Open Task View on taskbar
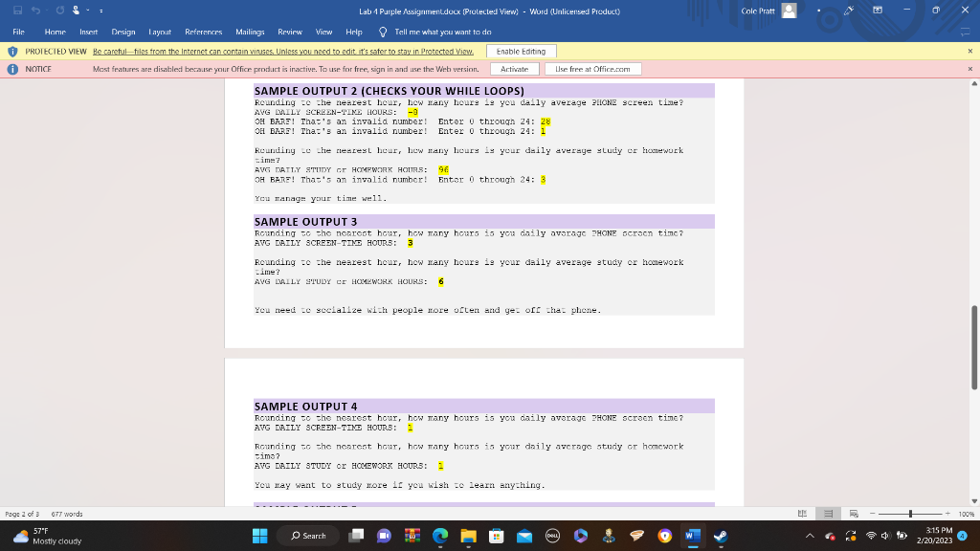Viewport: 980px width, 551px height. [x=356, y=536]
